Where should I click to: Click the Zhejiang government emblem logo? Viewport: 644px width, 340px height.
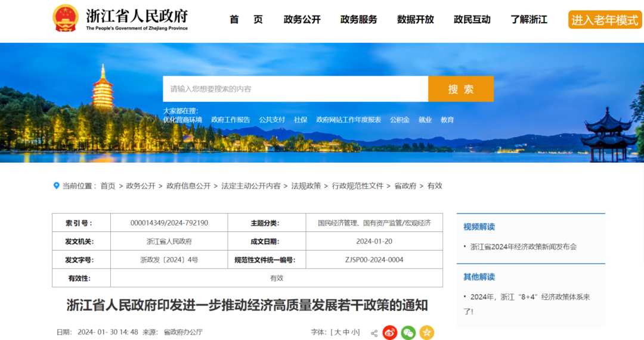(66, 18)
